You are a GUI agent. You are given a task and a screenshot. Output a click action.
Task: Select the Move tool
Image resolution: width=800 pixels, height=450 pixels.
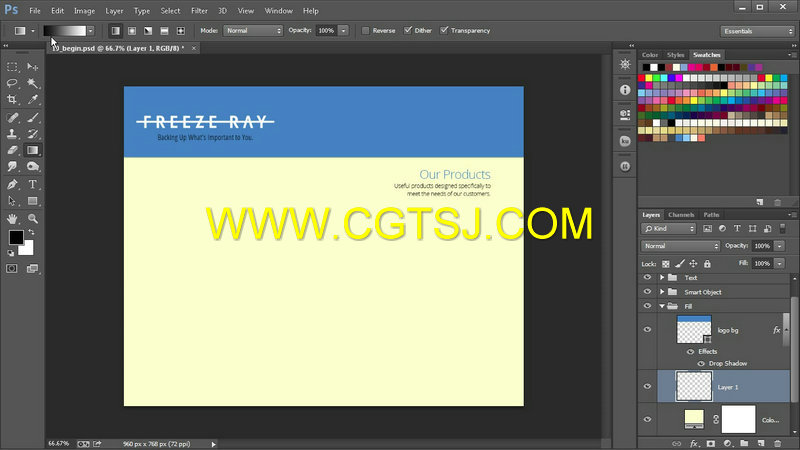coord(33,67)
